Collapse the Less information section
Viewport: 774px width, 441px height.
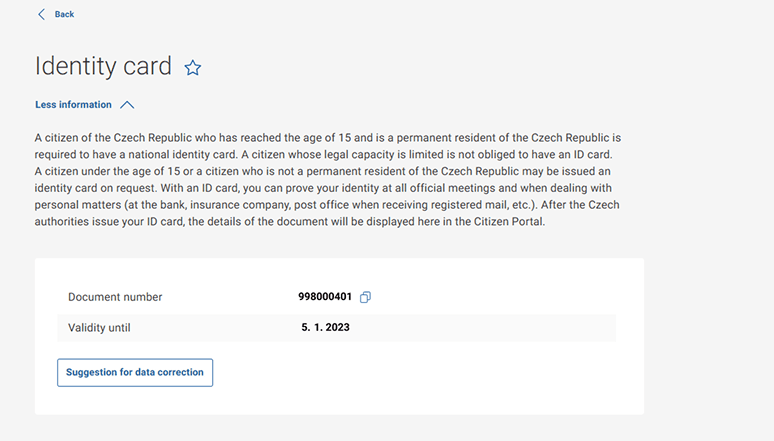point(73,104)
